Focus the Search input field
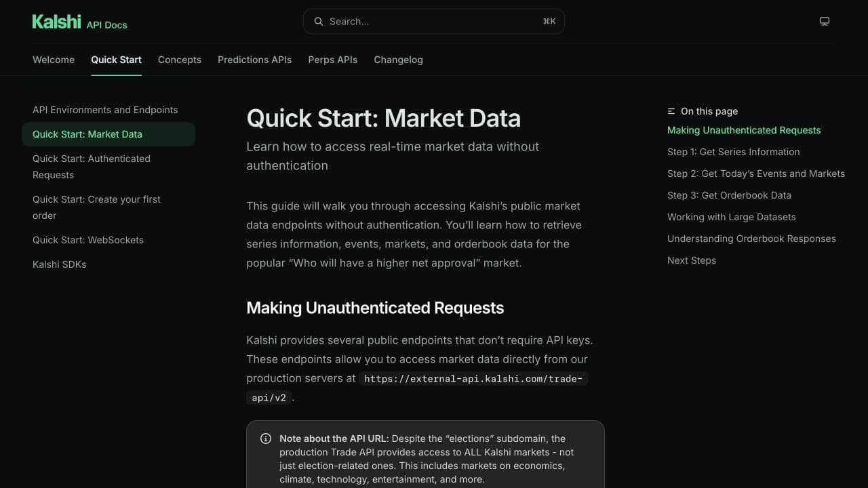 [x=433, y=22]
